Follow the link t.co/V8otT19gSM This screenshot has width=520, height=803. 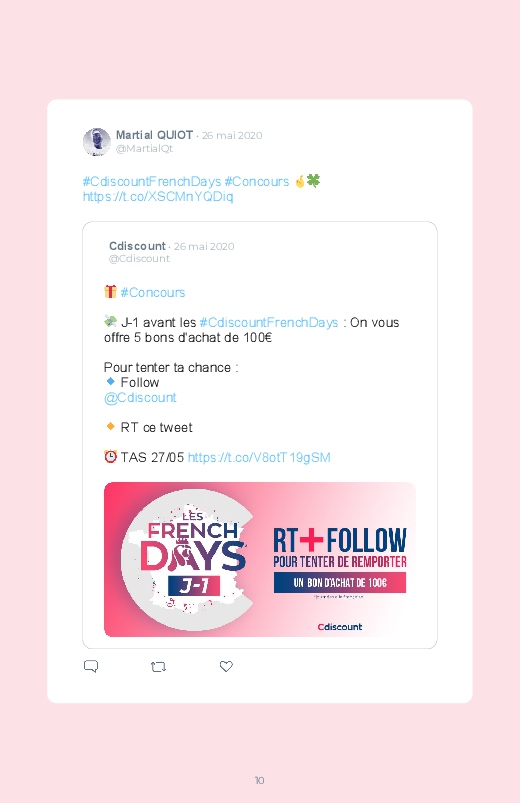coord(259,457)
